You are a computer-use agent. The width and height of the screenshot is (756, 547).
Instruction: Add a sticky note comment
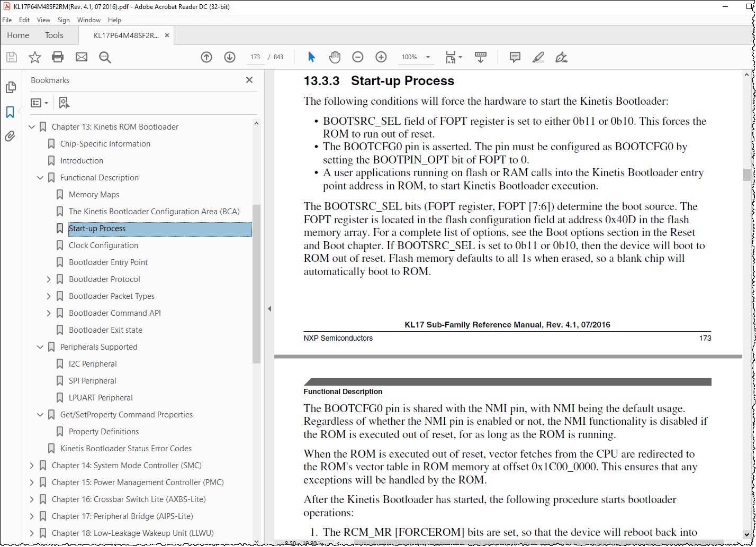tap(515, 57)
